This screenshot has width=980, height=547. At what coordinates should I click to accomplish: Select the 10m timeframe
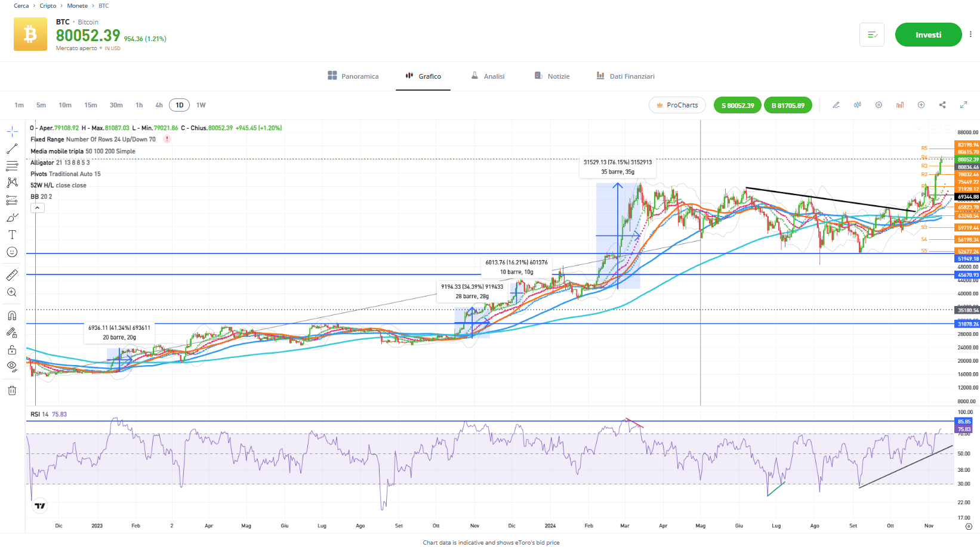(x=65, y=105)
